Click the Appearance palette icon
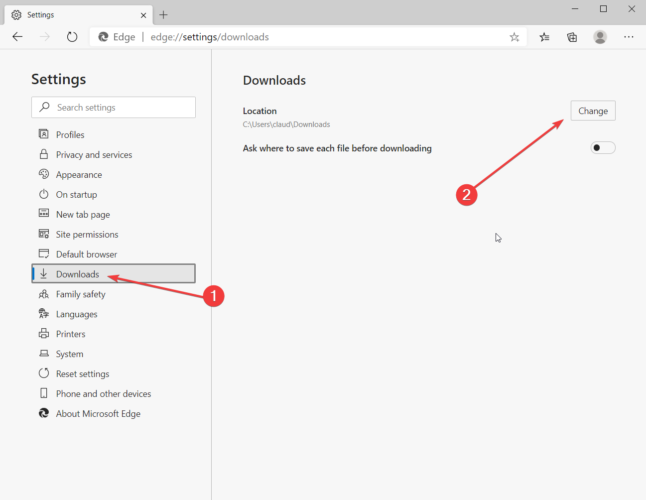This screenshot has width=646, height=500. click(x=44, y=174)
